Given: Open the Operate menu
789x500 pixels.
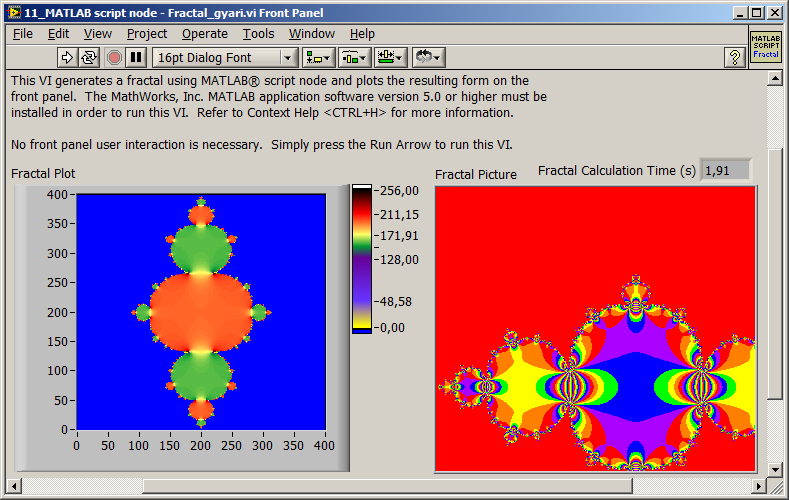Looking at the screenshot, I should pos(205,34).
